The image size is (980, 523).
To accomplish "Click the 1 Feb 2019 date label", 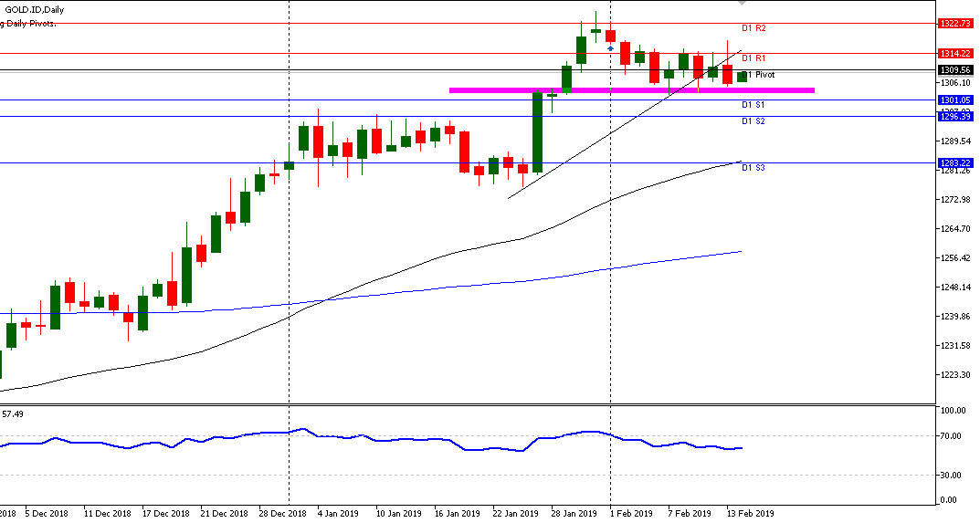I will (631, 513).
